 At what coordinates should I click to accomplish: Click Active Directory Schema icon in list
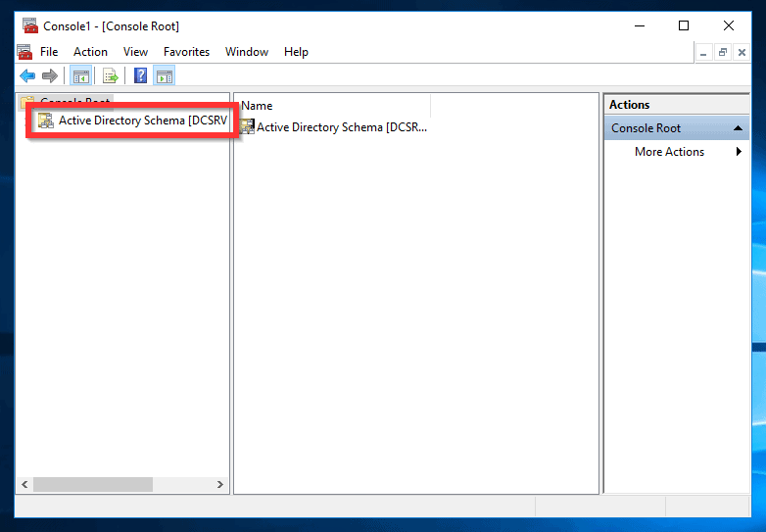pyautogui.click(x=247, y=127)
